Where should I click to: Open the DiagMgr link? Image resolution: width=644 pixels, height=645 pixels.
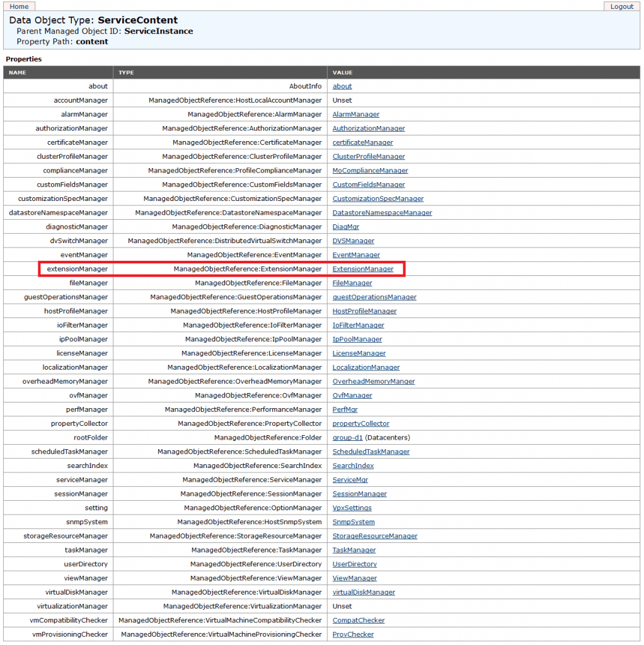pyautogui.click(x=345, y=227)
